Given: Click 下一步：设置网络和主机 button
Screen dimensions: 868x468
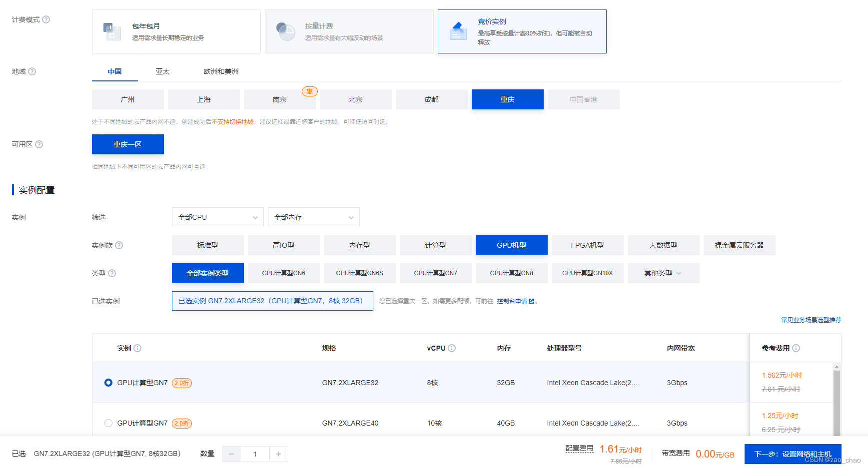Looking at the screenshot, I should coord(793,454).
